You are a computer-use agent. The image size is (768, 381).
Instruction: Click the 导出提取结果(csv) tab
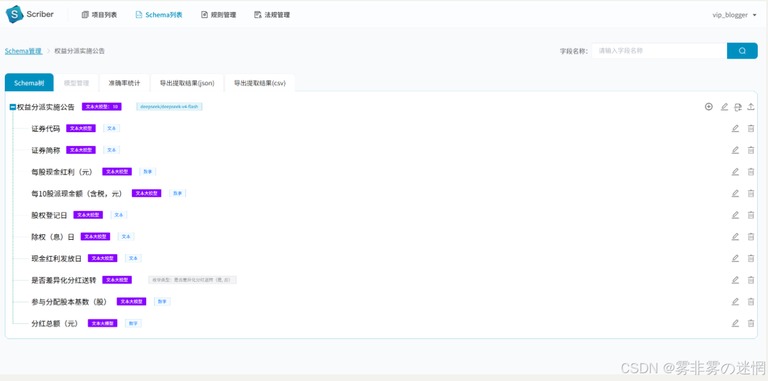(260, 83)
